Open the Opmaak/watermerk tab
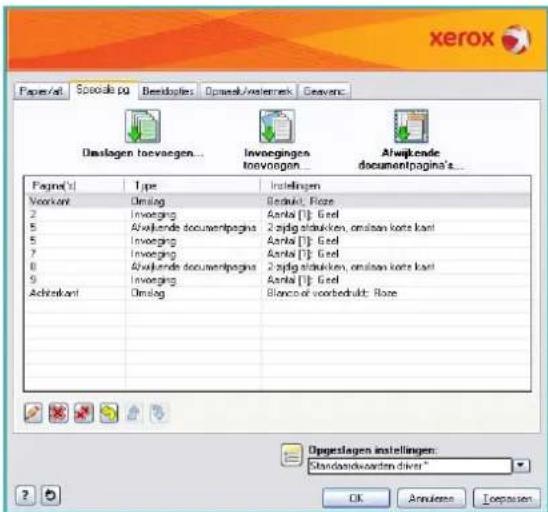 [248, 91]
